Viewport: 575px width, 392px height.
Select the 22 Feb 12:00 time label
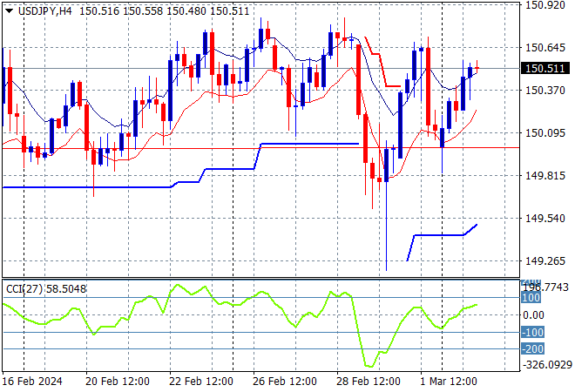coord(201,382)
